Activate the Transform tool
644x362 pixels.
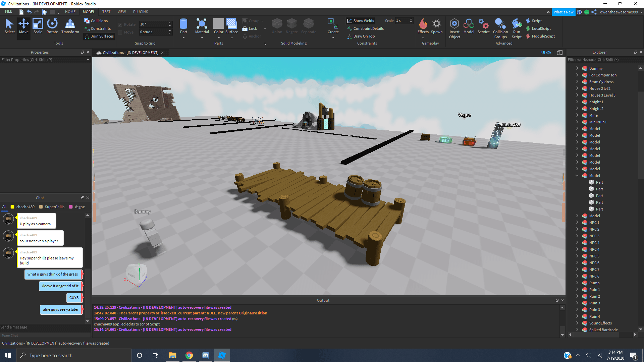tap(70, 26)
